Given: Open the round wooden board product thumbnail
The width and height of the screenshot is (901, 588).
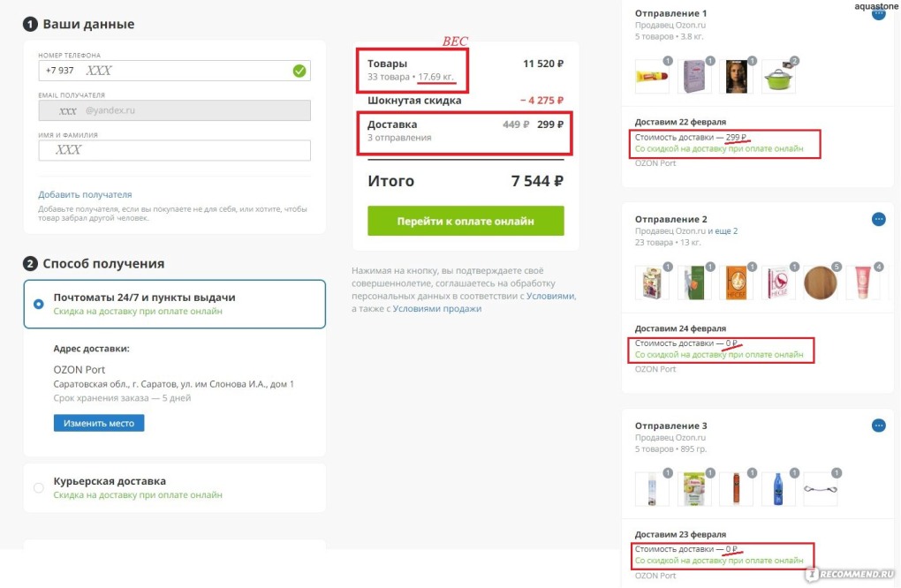Looking at the screenshot, I should click(821, 283).
